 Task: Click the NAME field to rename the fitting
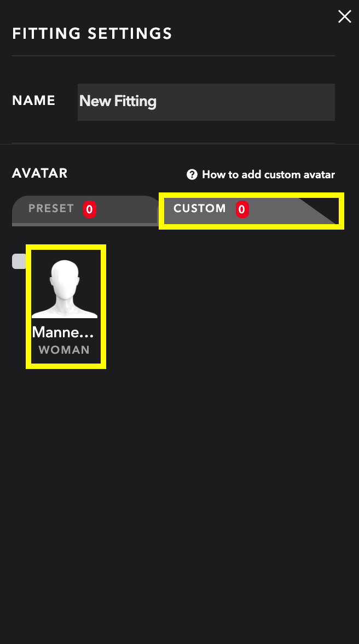coord(206,102)
